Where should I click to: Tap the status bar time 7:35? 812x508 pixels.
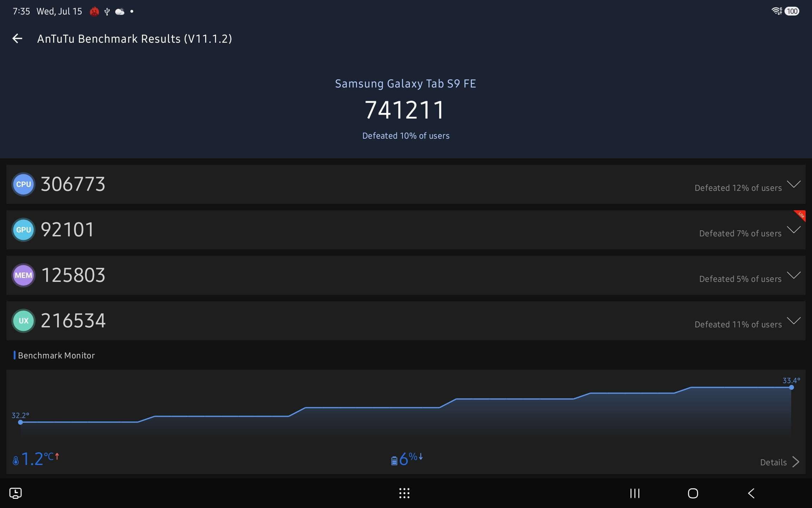[21, 11]
